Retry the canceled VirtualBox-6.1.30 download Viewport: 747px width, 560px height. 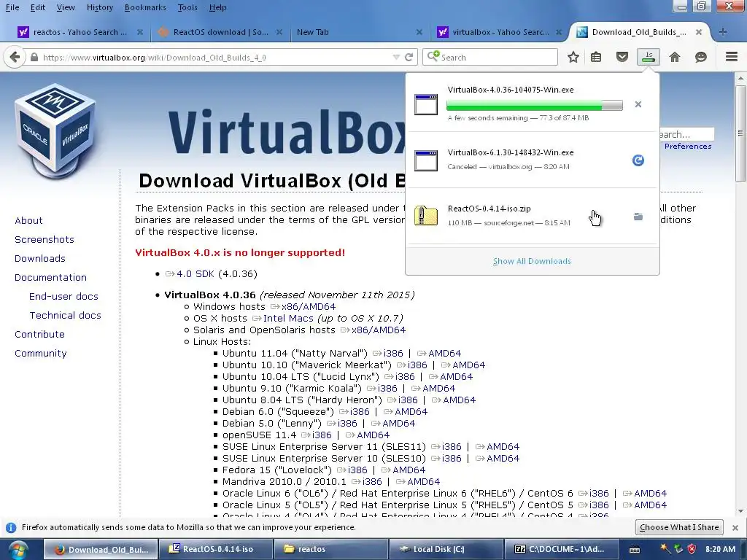click(638, 160)
